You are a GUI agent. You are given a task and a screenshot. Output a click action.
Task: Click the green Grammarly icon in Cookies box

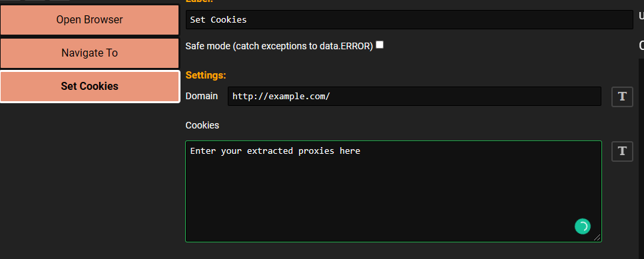[x=582, y=226]
